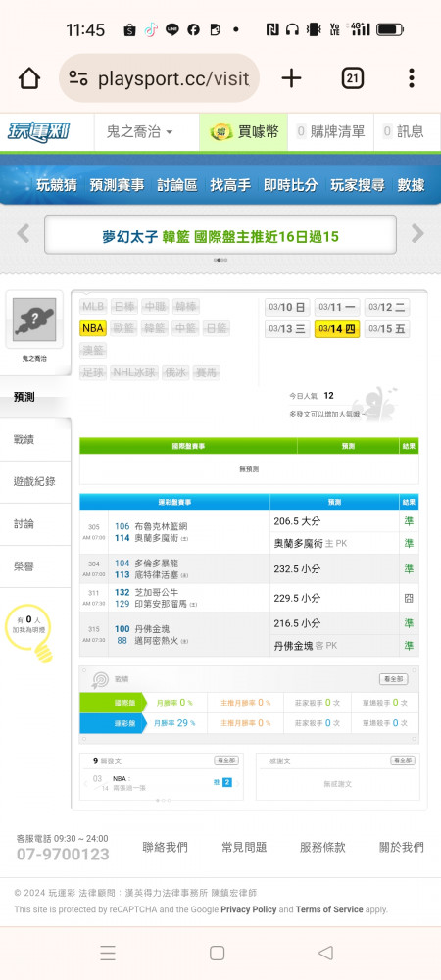Select the NHL冰球 league filter
Viewport: 441px width, 980px height.
134,372
